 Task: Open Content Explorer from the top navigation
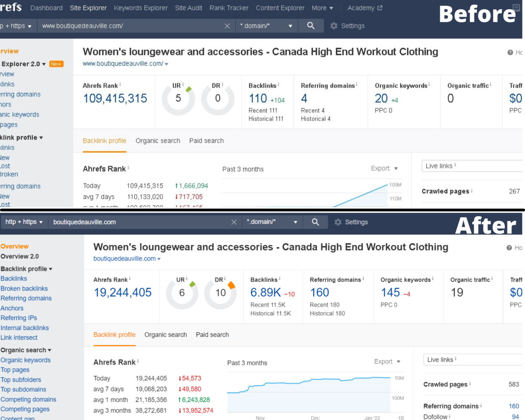point(280,8)
